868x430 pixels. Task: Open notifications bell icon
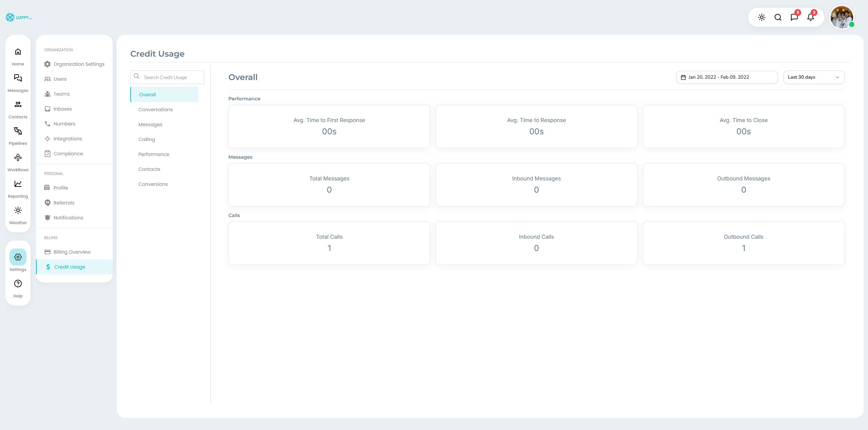tap(810, 17)
